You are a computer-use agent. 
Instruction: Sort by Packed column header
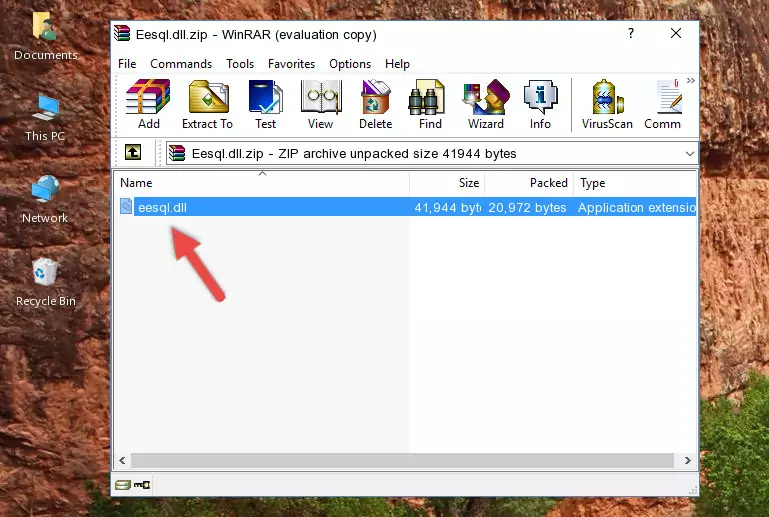click(x=529, y=183)
